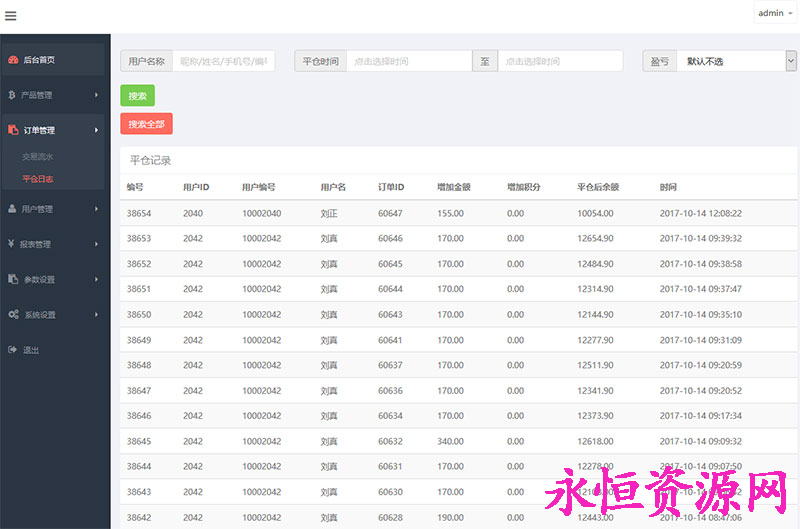Click order ID 60647
This screenshot has width=800, height=529.
pos(390,213)
